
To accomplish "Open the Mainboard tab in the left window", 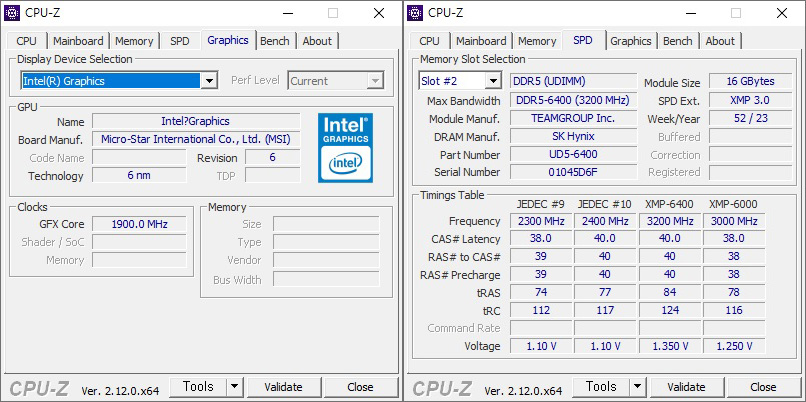I will pos(78,41).
